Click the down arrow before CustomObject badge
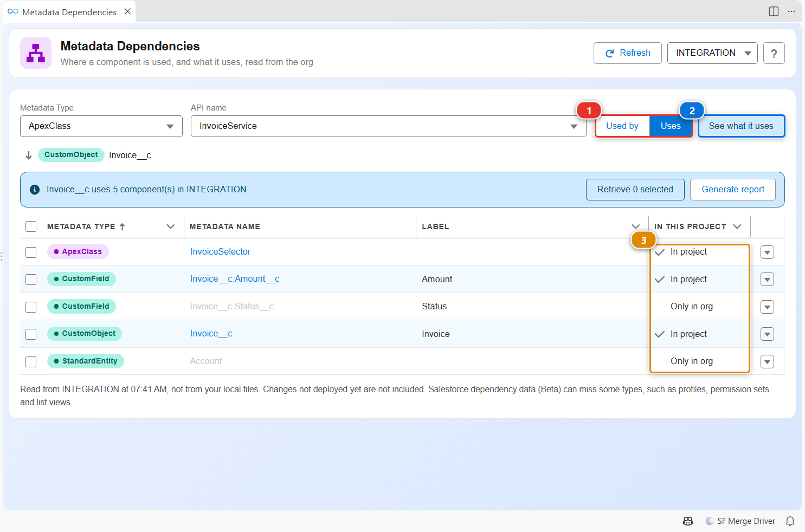 (29, 155)
